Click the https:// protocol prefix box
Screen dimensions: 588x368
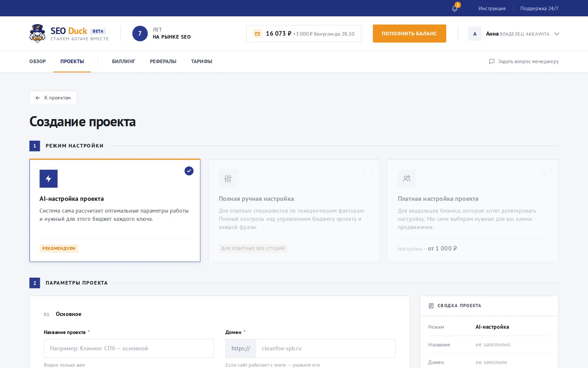tap(241, 348)
